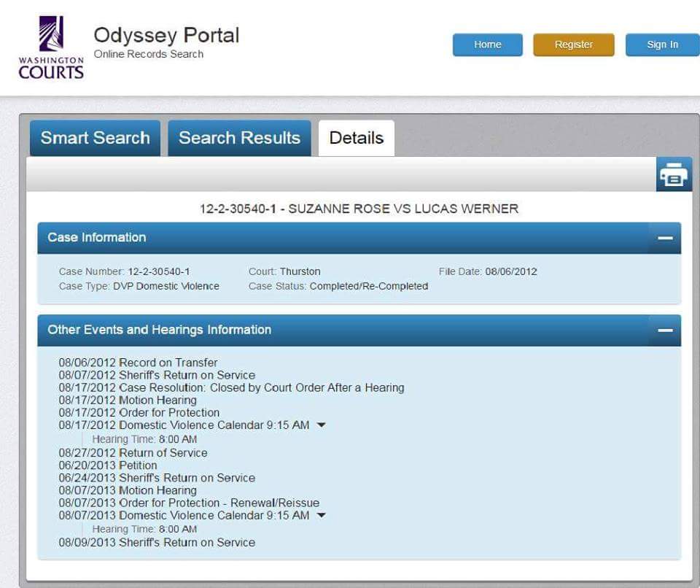
Task: Click the 08/27/2012 Return of Service entry
Action: (x=133, y=452)
